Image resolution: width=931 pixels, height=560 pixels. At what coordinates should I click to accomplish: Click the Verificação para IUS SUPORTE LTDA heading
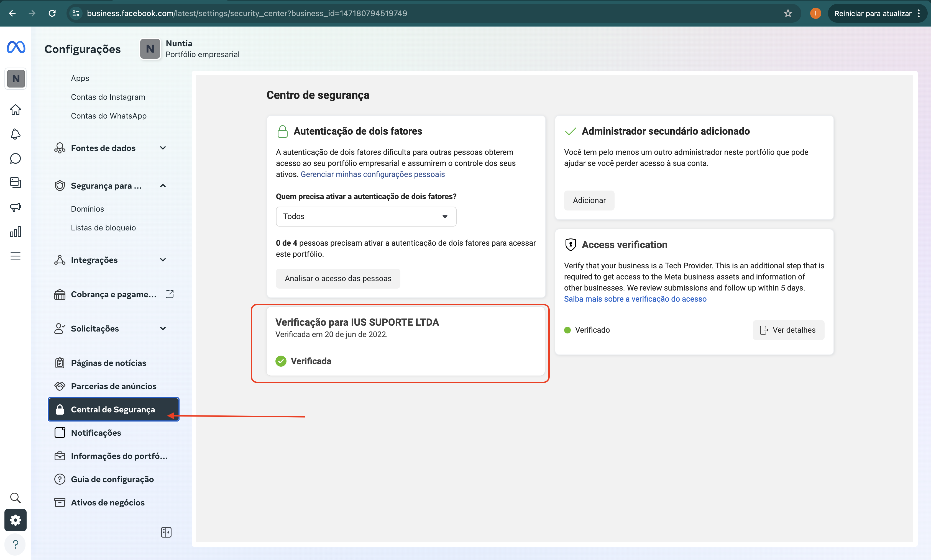[357, 322]
